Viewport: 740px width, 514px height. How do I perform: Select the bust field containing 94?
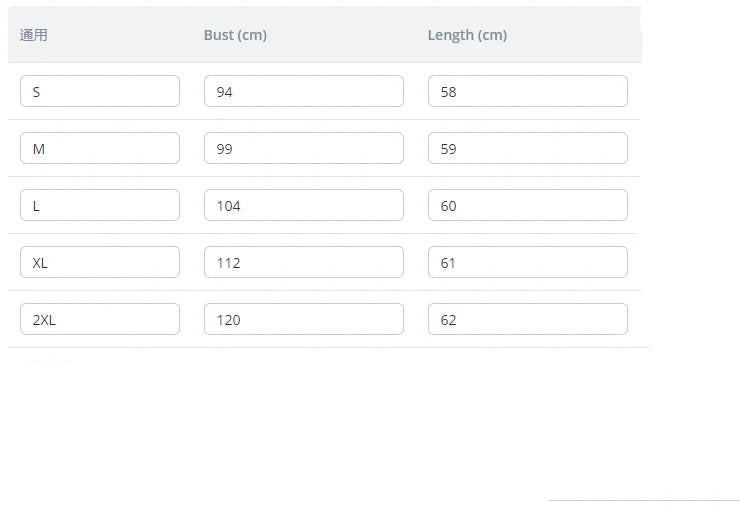[303, 91]
